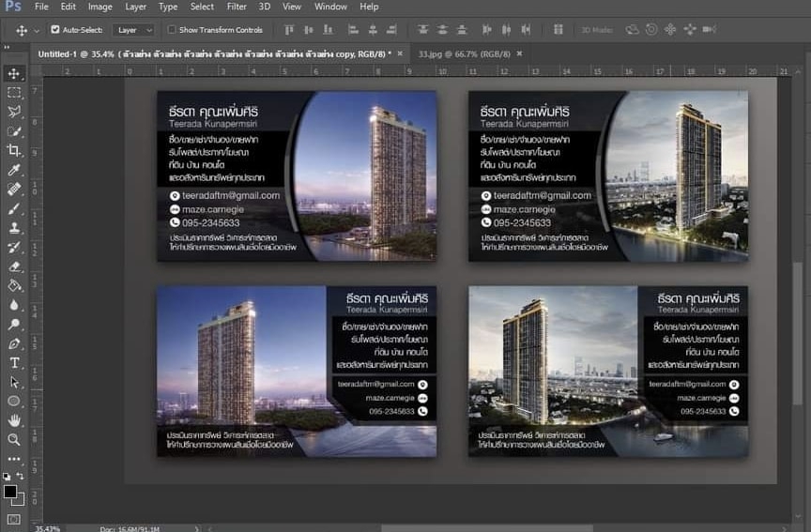Select the Rectangular Marquee tool
The width and height of the screenshot is (811, 532).
point(14,93)
